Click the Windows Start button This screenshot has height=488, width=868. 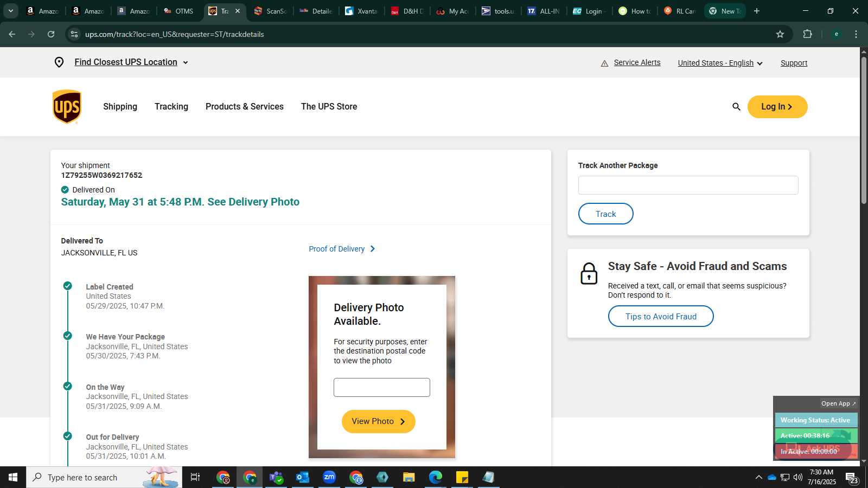tap(13, 477)
